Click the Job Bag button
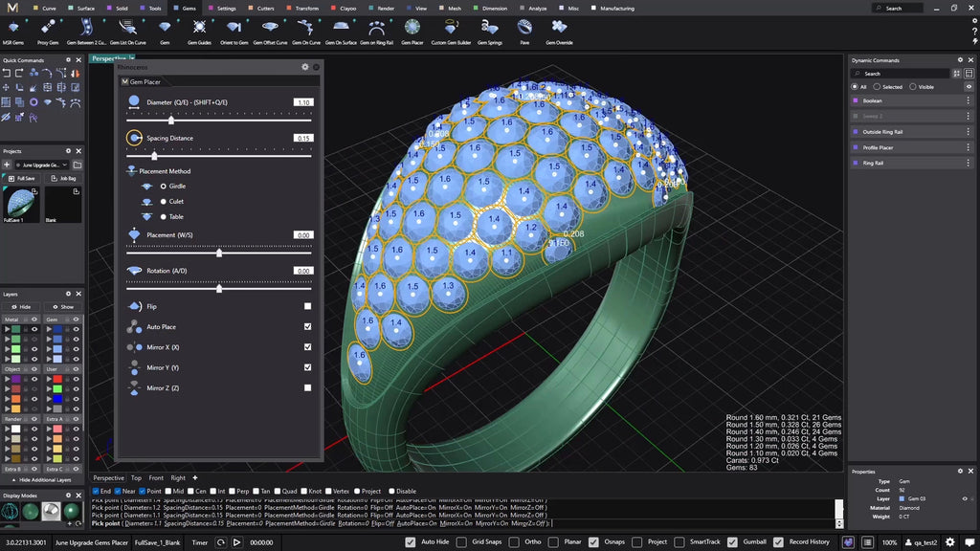 coord(62,178)
